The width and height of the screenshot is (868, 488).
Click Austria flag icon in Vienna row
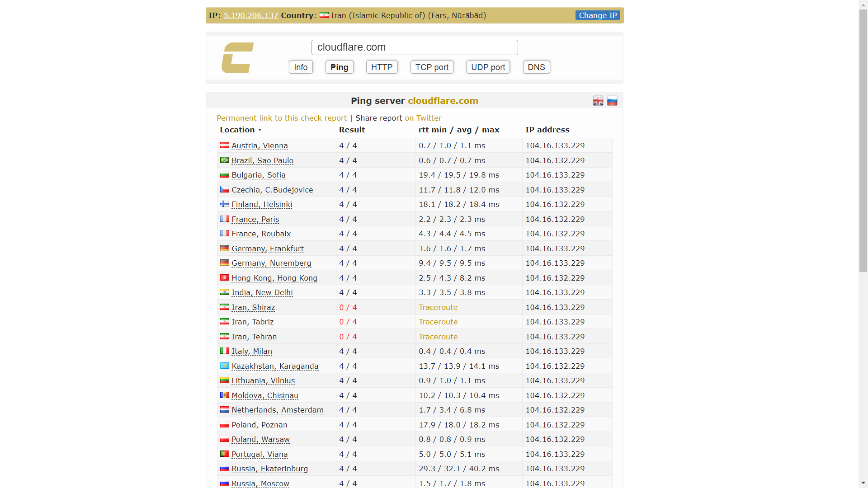225,145
